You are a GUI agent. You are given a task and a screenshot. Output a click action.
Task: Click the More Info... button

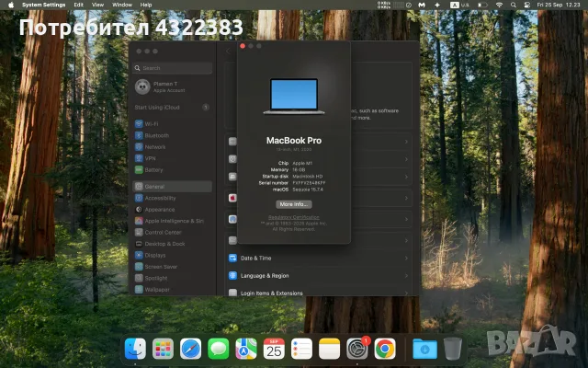294,204
